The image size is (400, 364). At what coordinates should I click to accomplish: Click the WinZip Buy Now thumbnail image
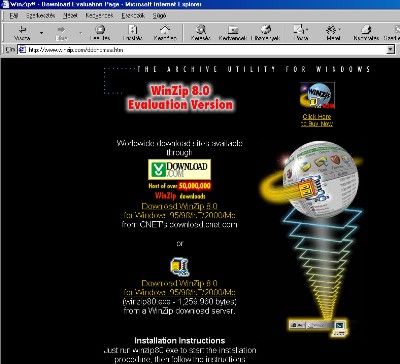(317, 96)
